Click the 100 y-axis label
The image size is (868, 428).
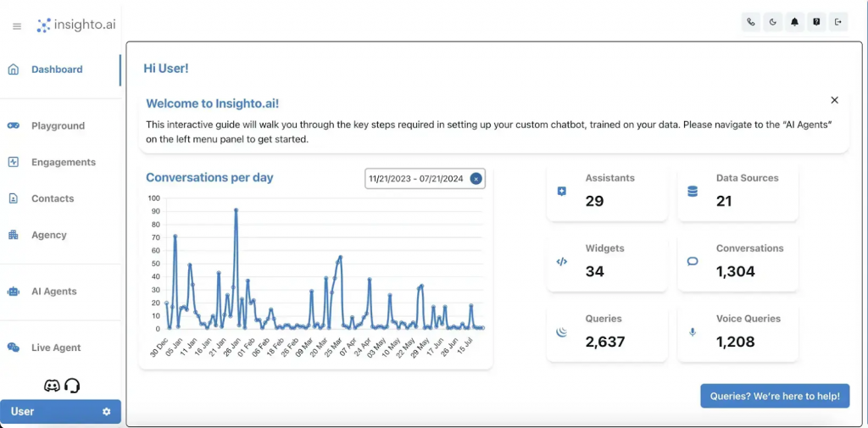[154, 198]
